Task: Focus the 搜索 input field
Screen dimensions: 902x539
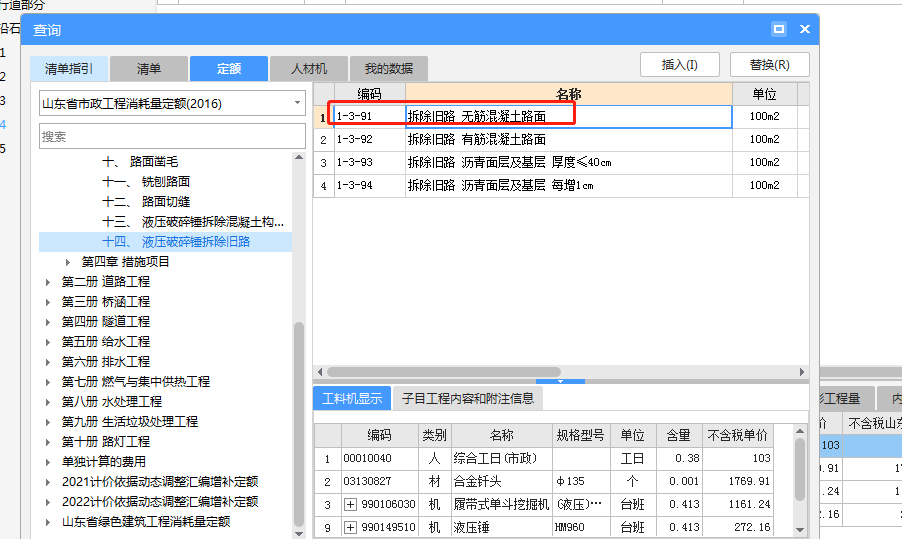Action: (172, 136)
